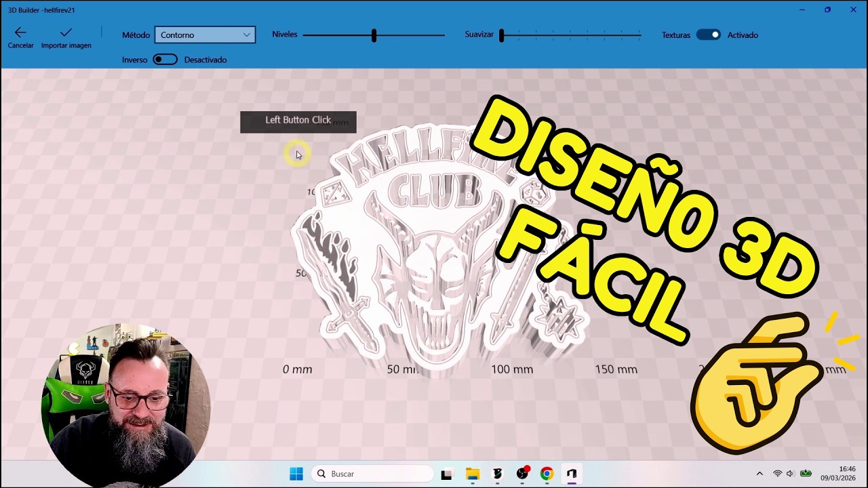
Task: Click the battery tray icon
Action: [806, 474]
